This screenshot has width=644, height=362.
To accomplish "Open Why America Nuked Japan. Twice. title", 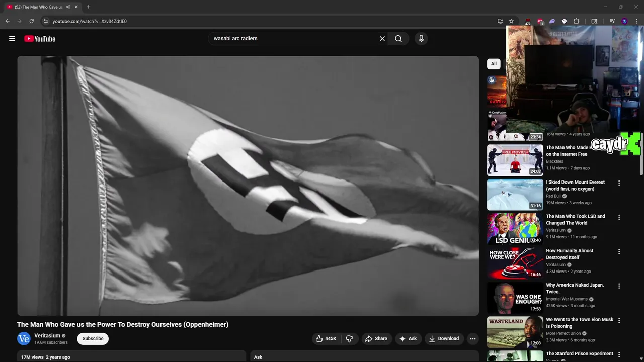I will click(x=575, y=288).
